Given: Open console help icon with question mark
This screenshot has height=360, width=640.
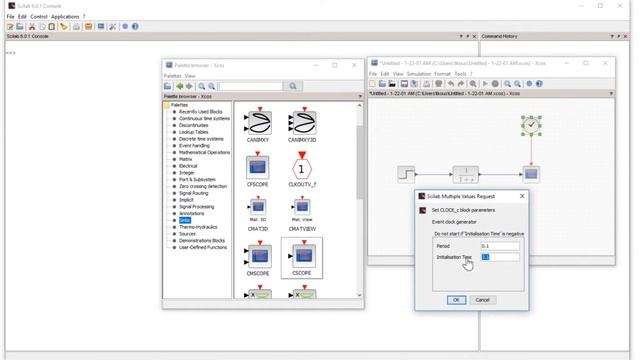Looking at the screenshot, I should (x=135, y=27).
